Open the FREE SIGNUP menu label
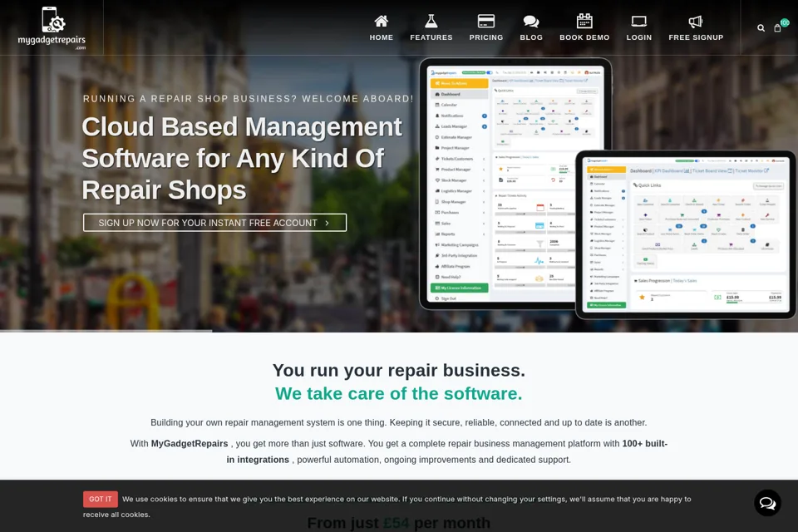The width and height of the screenshot is (798, 532). pyautogui.click(x=696, y=37)
